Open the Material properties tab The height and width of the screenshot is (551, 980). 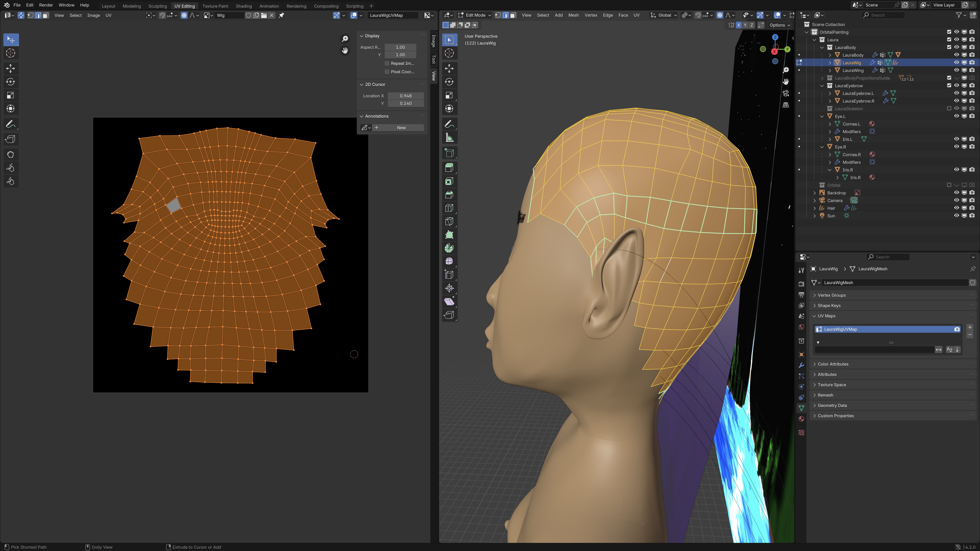click(801, 419)
